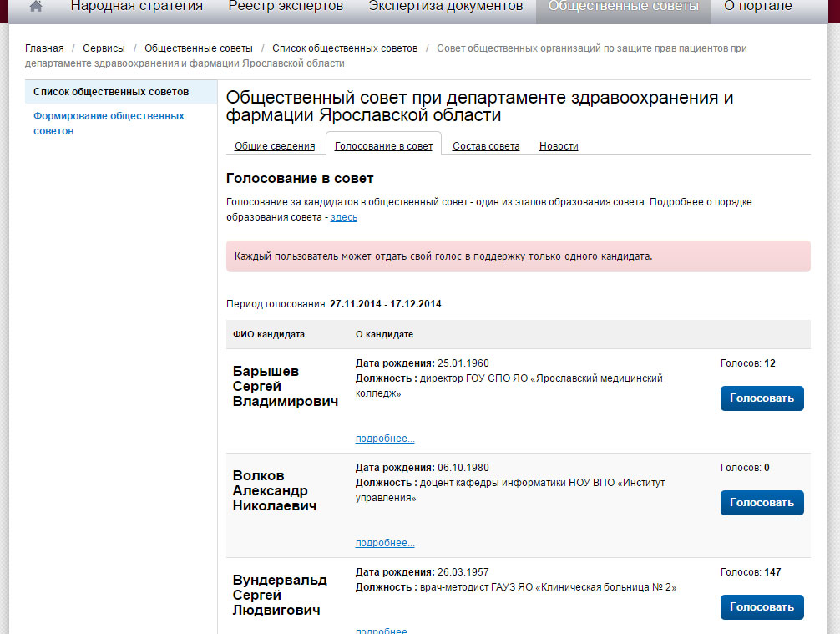The image size is (840, 634).
Task: Open the Народная стратегия menu item
Action: (136, 7)
